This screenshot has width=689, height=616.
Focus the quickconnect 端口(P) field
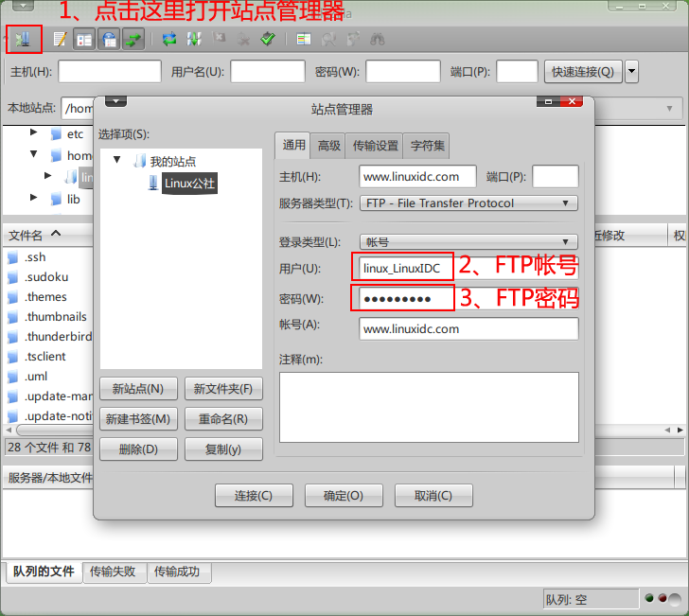517,71
